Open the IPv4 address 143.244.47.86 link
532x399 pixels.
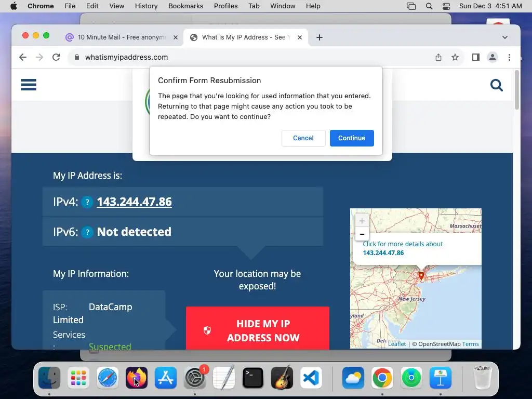(x=135, y=202)
